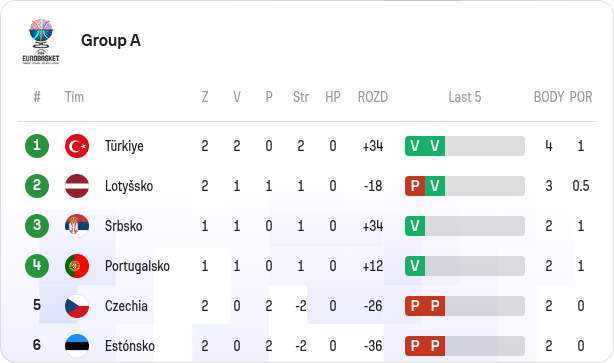Click the Estonia flag next to Estónsko
This screenshot has height=363, width=614.
(x=77, y=346)
